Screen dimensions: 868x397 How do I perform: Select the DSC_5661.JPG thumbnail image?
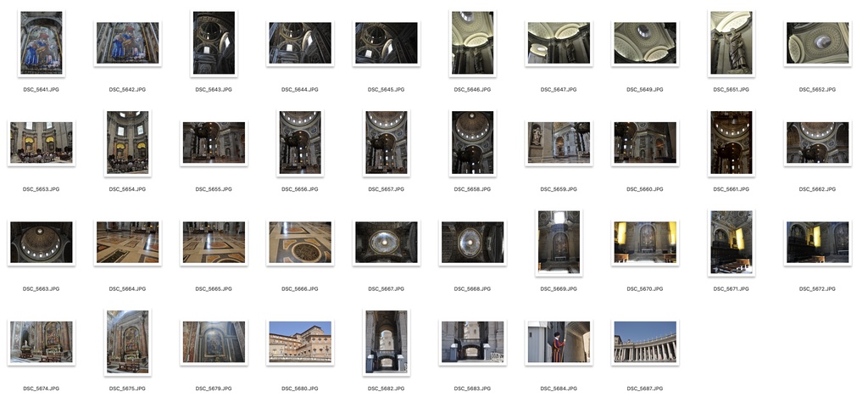[x=732, y=143]
